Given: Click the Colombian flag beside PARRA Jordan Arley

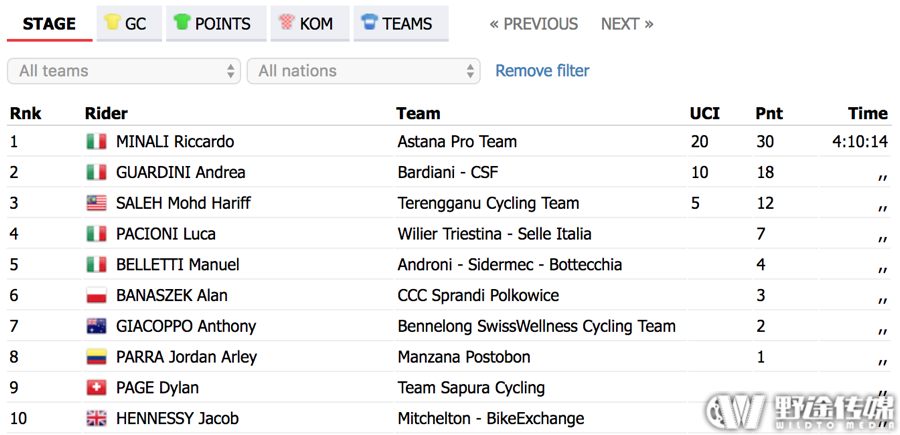Looking at the screenshot, I should tap(96, 357).
